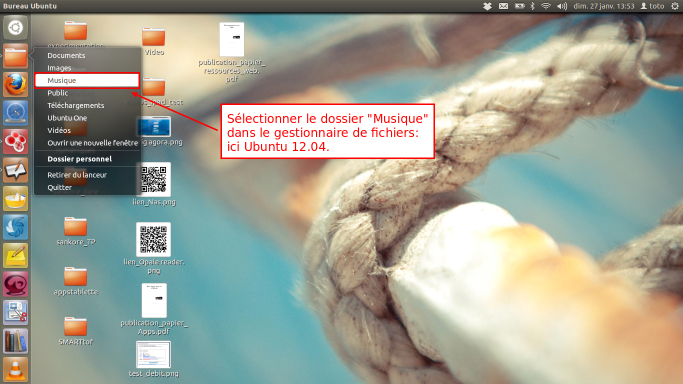The width and height of the screenshot is (683, 384).
Task: Select the test_debit.png file
Action: 154,360
